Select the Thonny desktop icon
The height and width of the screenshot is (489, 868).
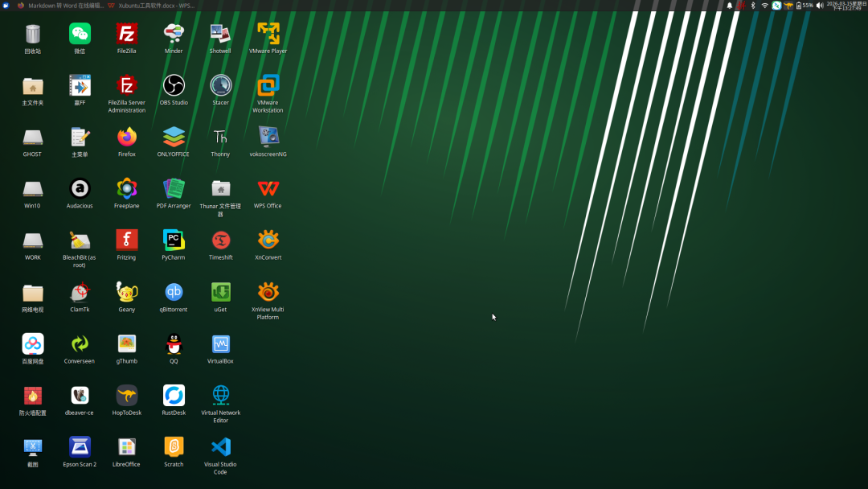[220, 142]
